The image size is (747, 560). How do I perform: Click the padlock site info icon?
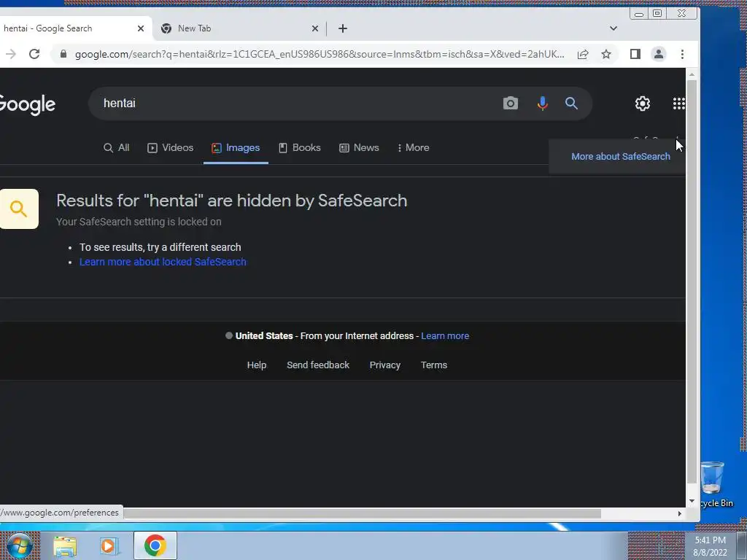tap(63, 54)
